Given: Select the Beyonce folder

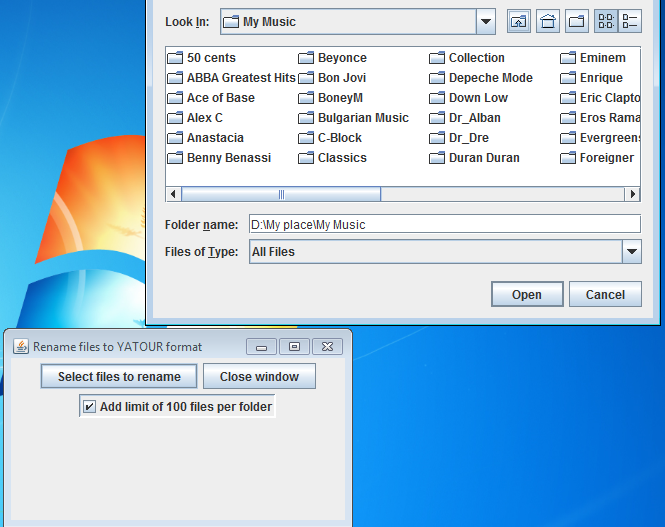Looking at the screenshot, I should point(341,58).
